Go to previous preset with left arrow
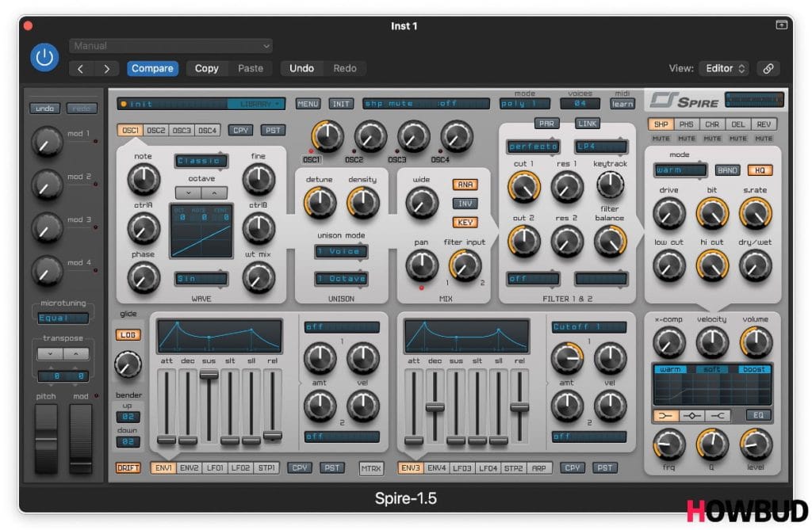The image size is (812, 530). tap(80, 69)
